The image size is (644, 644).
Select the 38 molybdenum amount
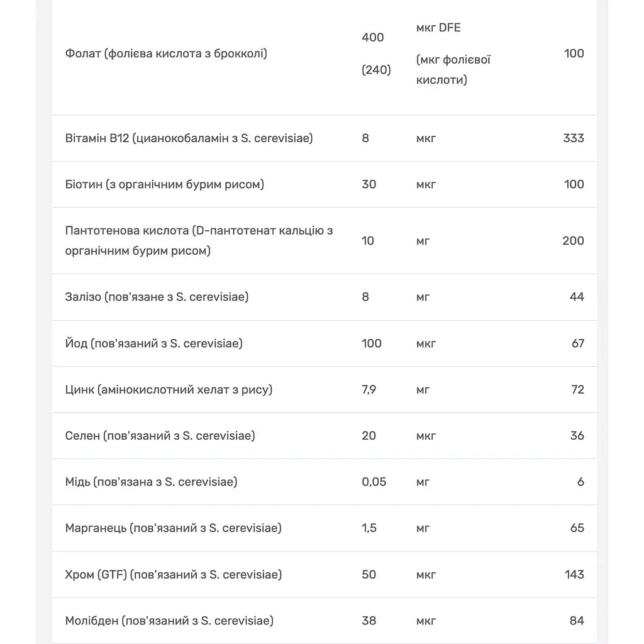[369, 621]
